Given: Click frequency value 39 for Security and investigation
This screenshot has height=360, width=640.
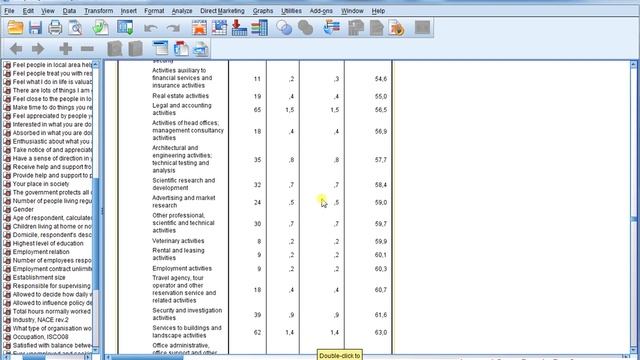Looking at the screenshot, I should 257,315.
